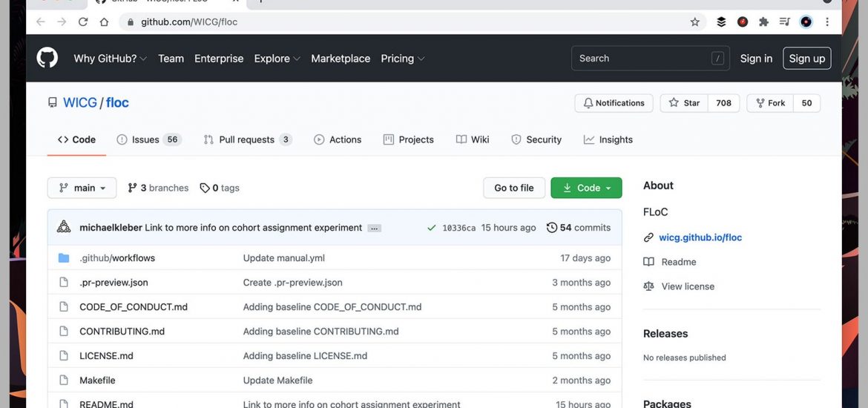The image size is (868, 408).
Task: Click Enterprise in top navigation
Action: pyautogui.click(x=219, y=58)
